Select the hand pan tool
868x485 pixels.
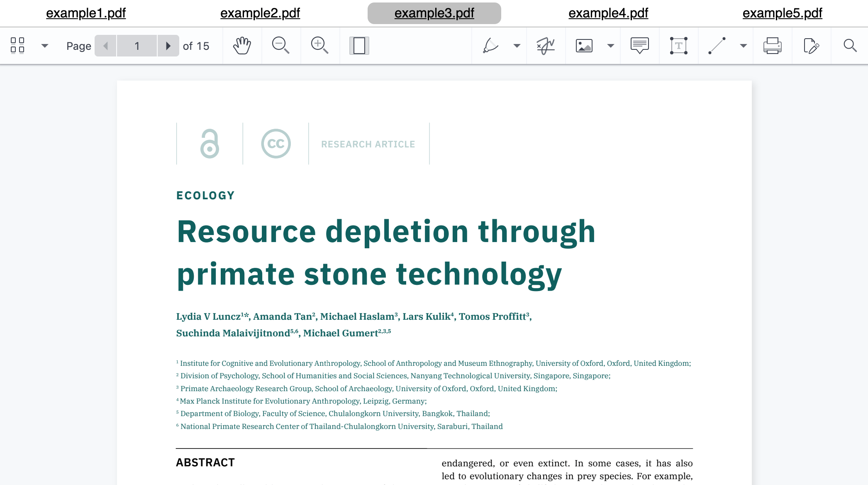[242, 46]
